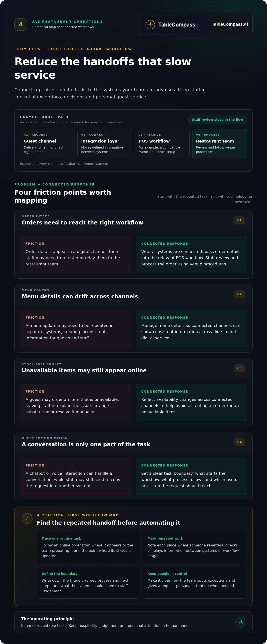Select the POS workflow receive step
This screenshot has width=267, height=644.
(162, 143)
